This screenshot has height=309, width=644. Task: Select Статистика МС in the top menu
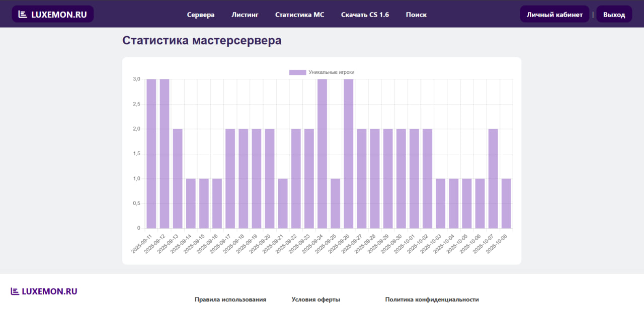coord(299,15)
